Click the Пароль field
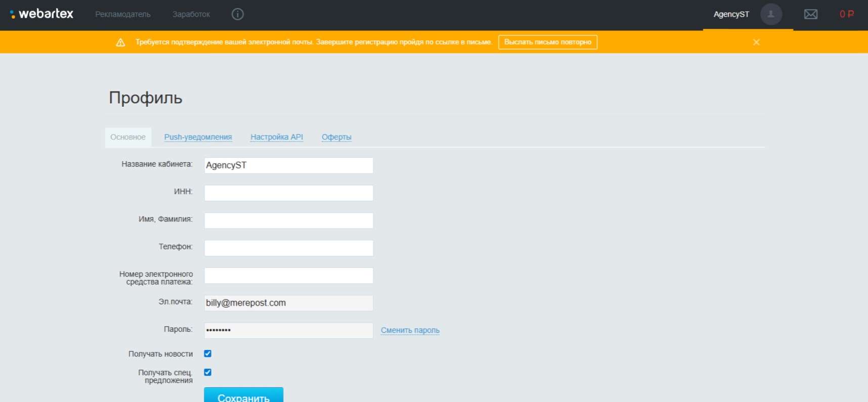The width and height of the screenshot is (868, 402). [289, 331]
